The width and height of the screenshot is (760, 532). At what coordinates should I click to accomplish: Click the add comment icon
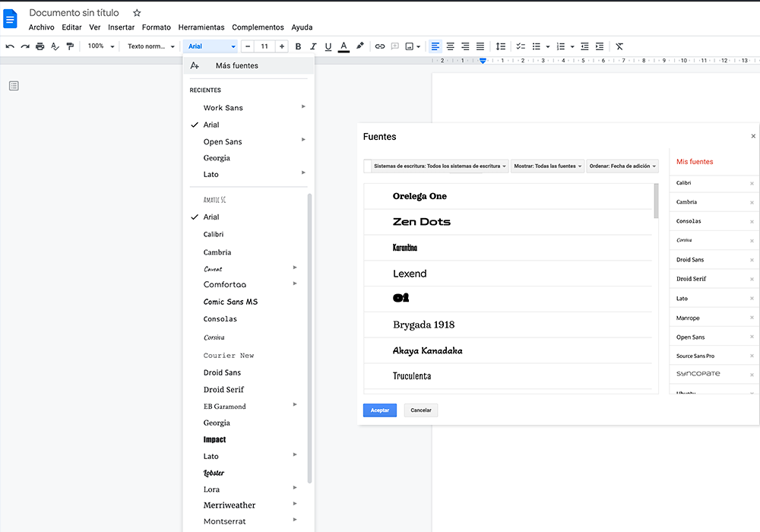[395, 46]
